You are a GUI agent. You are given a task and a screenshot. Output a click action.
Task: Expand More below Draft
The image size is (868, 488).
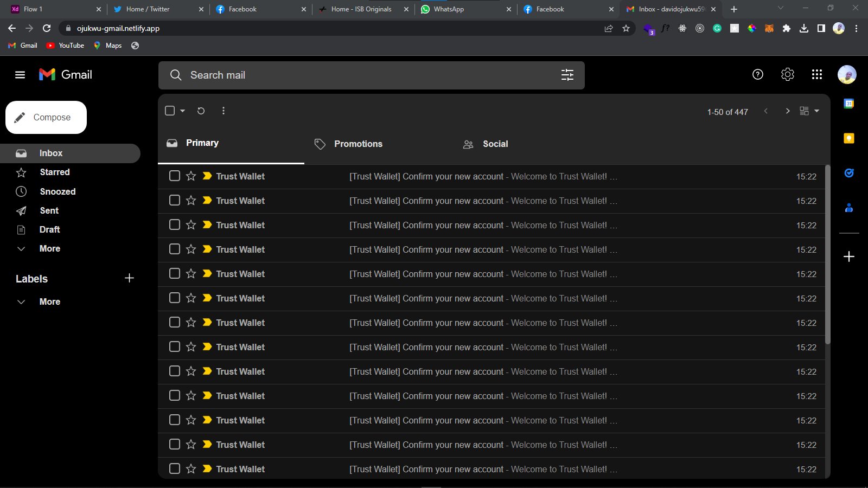coord(38,248)
